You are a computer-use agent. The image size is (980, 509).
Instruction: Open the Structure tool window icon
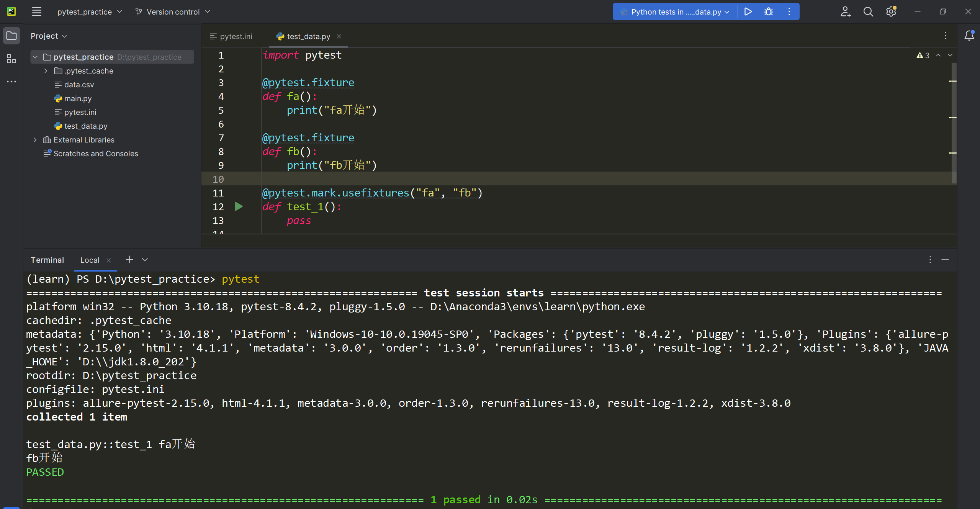click(x=11, y=59)
